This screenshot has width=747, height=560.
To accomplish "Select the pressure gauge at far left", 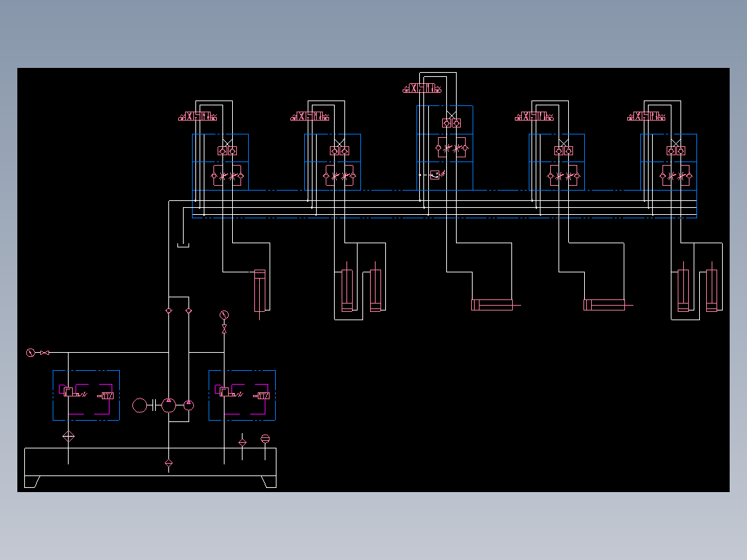I will point(30,353).
